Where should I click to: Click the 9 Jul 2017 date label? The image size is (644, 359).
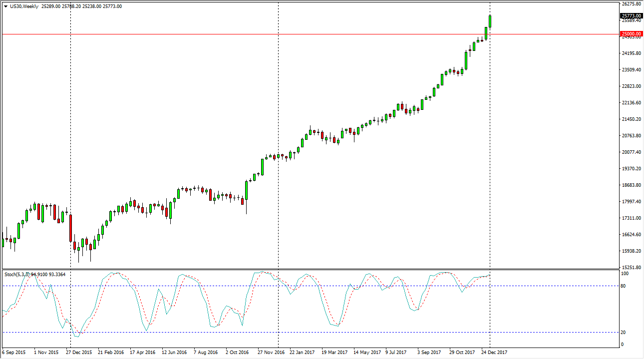pos(396,352)
